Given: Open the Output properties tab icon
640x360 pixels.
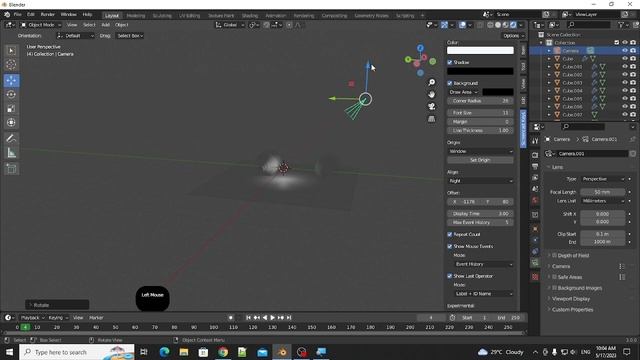Looking at the screenshot, I should pyautogui.click(x=535, y=167).
